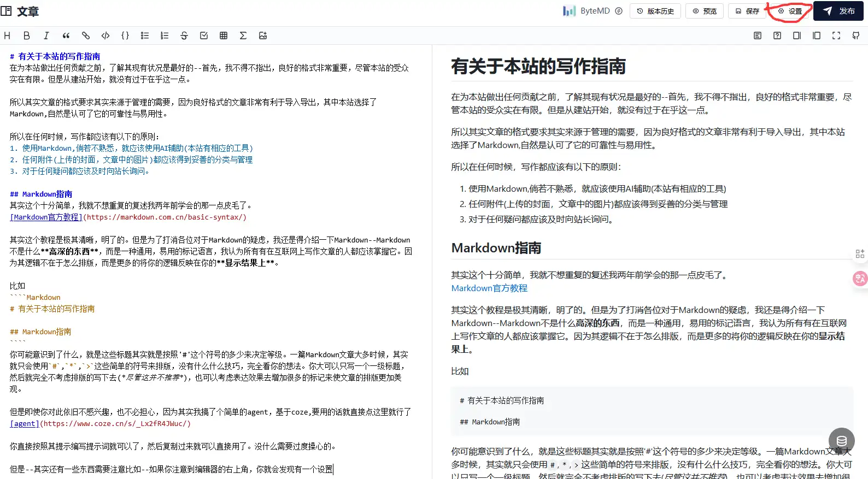Viewport: 868px width, 479px height.
Task: Switch editor using icon next to ByteMD
Action: pos(619,11)
